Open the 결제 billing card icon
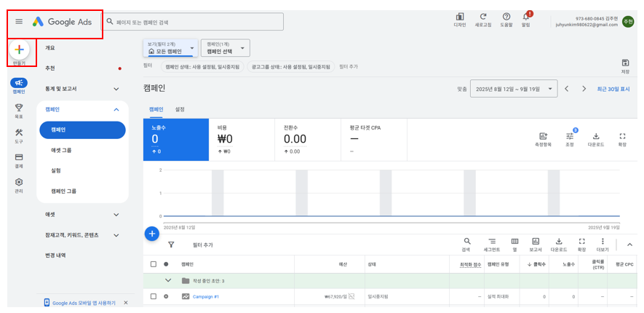 [19, 157]
